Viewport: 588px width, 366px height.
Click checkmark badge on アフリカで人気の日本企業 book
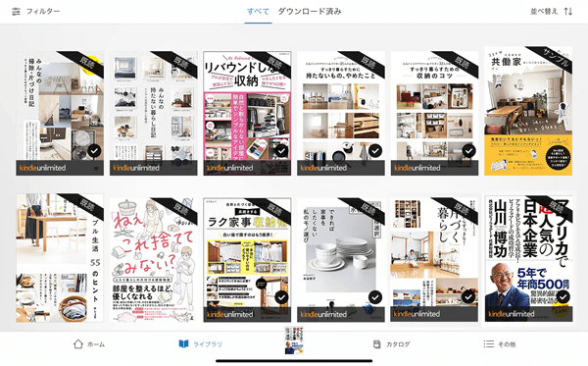point(563,297)
